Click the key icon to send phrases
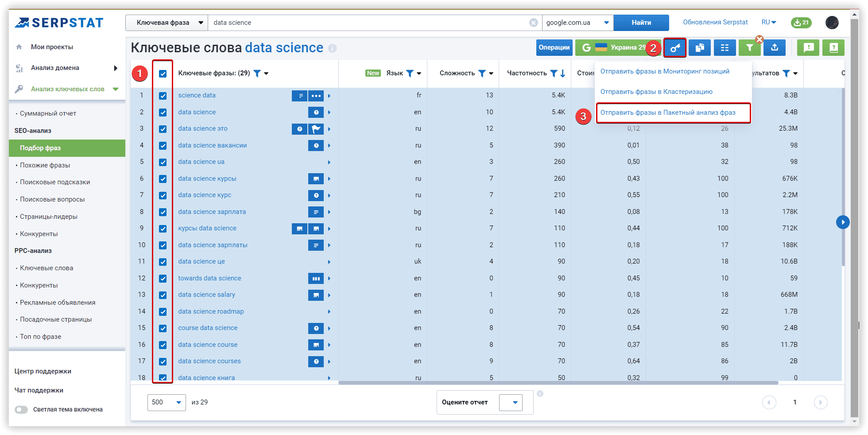 tap(674, 48)
